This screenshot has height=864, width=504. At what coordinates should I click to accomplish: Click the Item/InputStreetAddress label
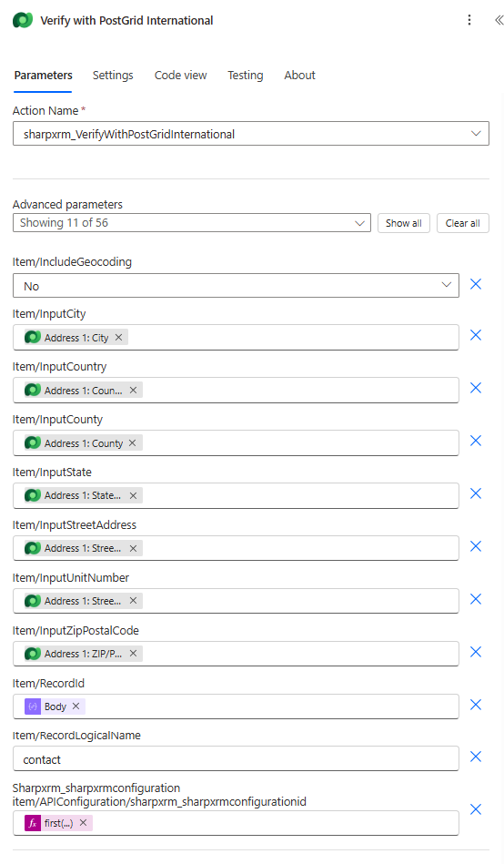pyautogui.click(x=75, y=525)
